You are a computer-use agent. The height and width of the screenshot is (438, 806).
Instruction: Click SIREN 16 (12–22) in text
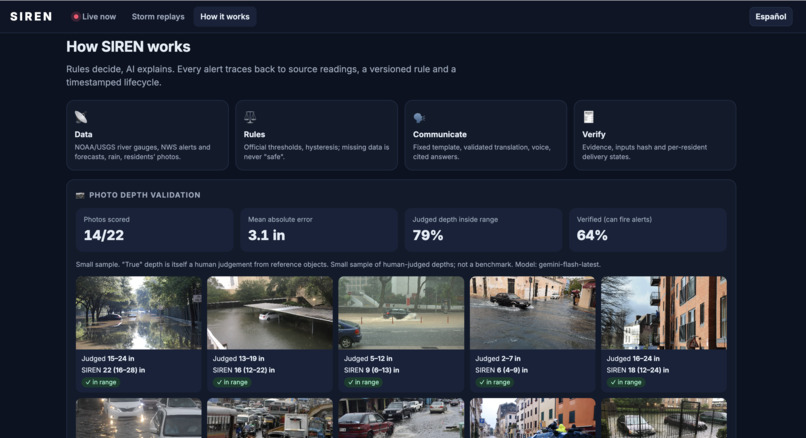click(x=244, y=370)
